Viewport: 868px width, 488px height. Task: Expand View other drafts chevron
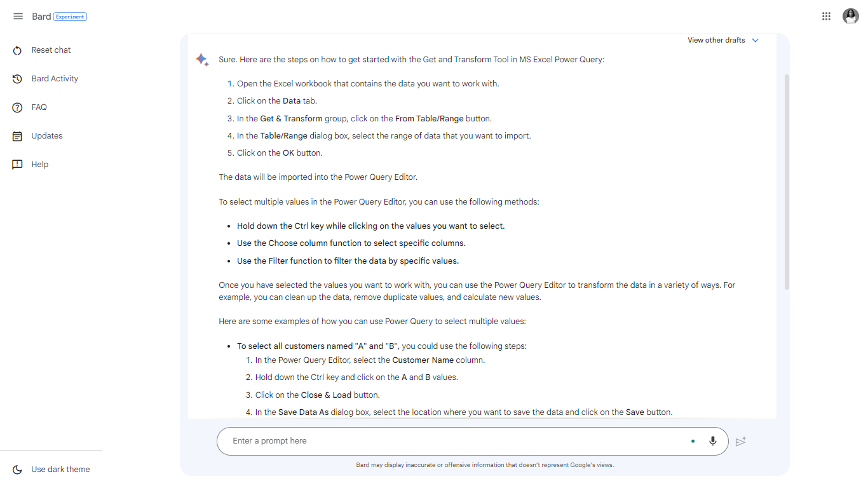tap(756, 40)
